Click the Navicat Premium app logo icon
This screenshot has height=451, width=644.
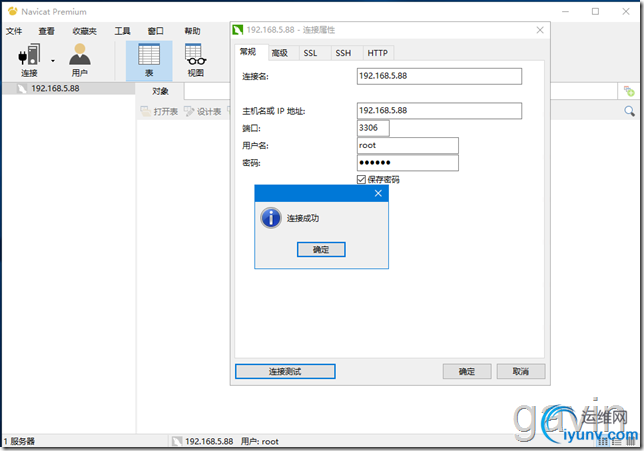(13, 12)
